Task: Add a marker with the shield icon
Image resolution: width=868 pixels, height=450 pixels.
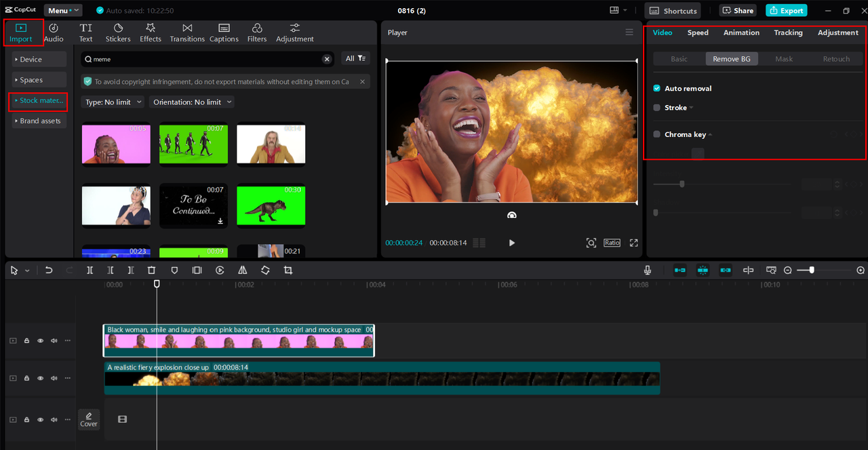Action: 174,270
